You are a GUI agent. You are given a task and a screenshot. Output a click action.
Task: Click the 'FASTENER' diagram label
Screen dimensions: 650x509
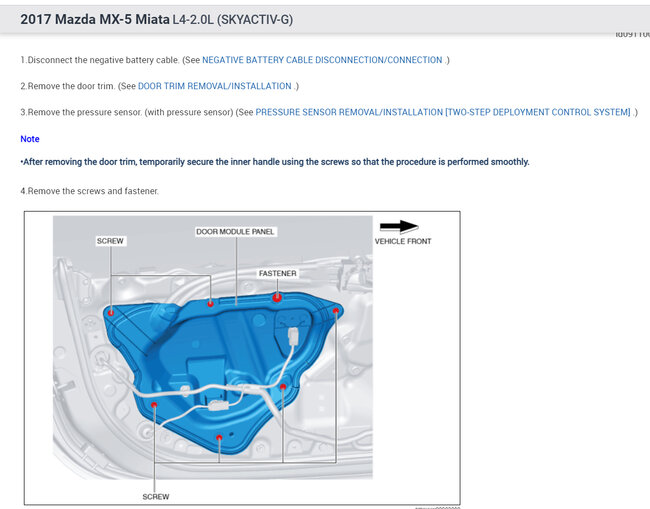coord(277,274)
